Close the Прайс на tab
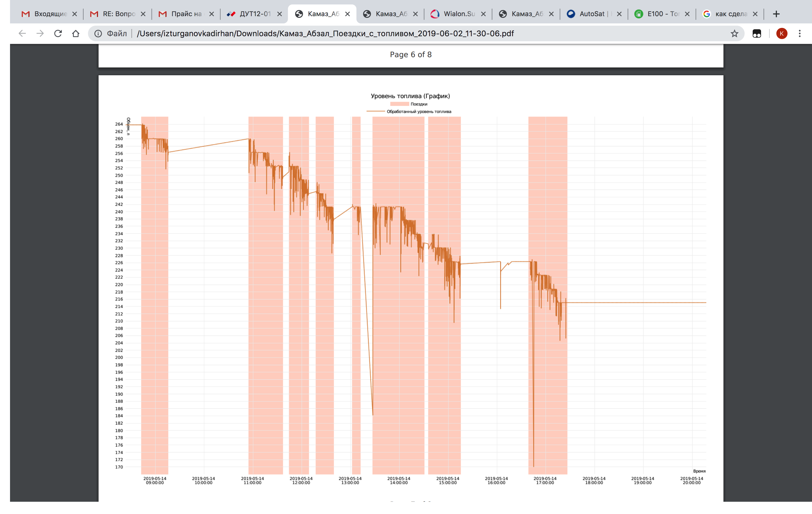The width and height of the screenshot is (812, 514). coord(211,14)
